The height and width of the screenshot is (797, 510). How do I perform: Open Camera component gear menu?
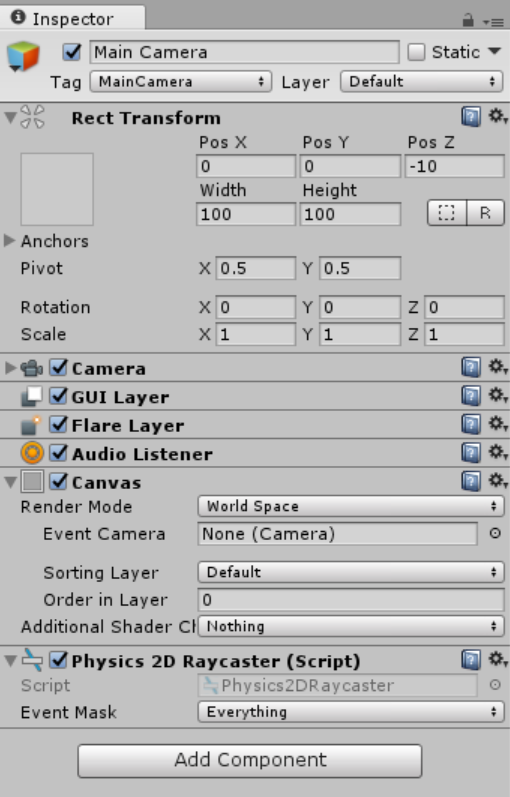tap(498, 366)
